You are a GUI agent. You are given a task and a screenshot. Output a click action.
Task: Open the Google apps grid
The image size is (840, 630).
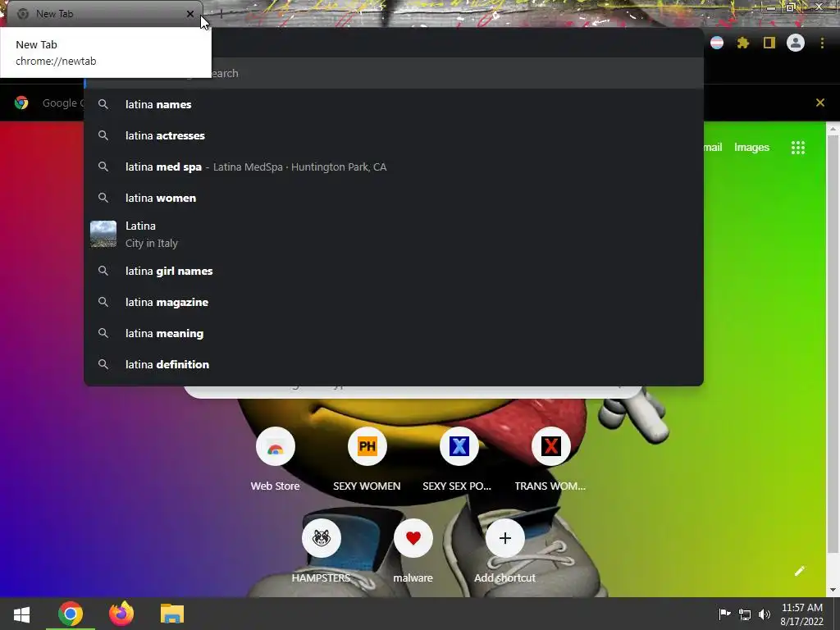click(x=797, y=148)
